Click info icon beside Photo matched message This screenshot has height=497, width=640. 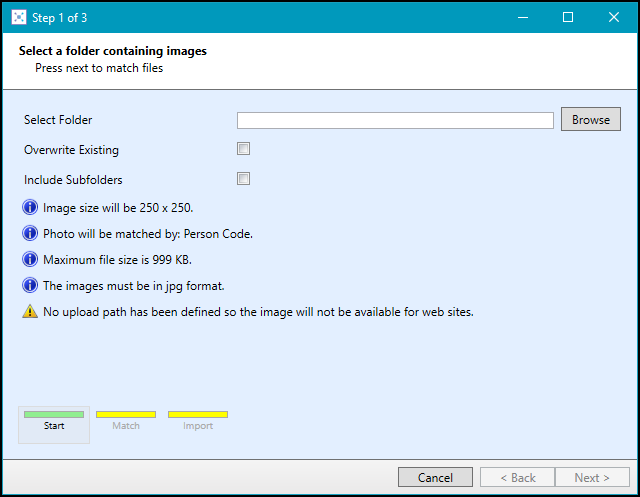(x=30, y=233)
